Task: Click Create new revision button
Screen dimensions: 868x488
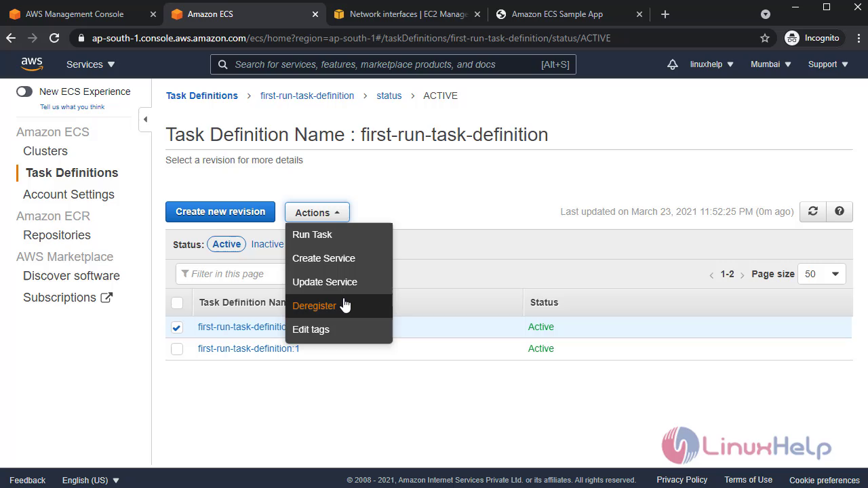Action: 220,211
